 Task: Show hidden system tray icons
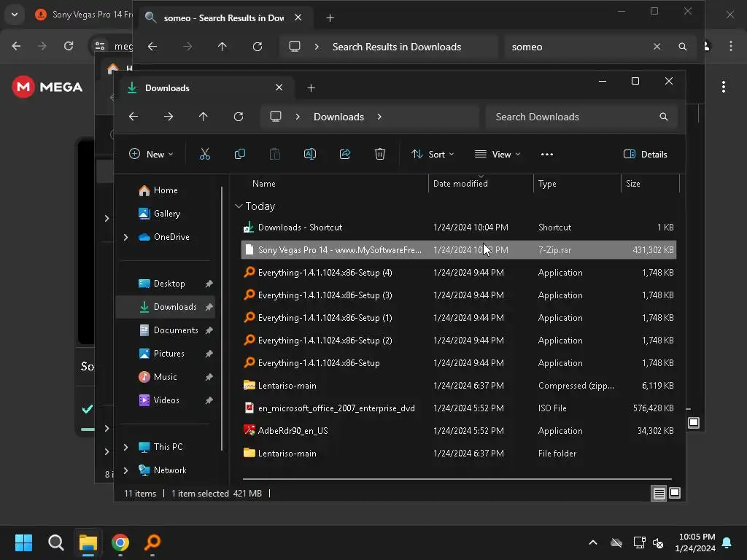click(x=593, y=542)
